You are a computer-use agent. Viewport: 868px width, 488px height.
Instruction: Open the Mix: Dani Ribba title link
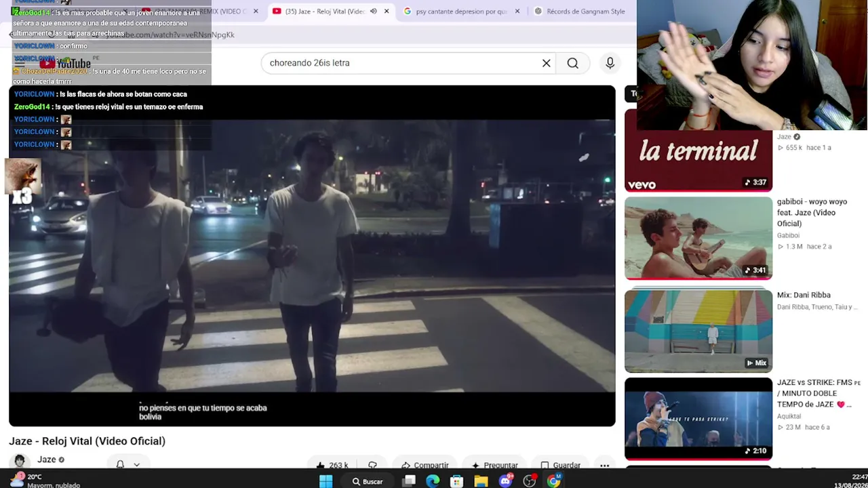tap(804, 295)
